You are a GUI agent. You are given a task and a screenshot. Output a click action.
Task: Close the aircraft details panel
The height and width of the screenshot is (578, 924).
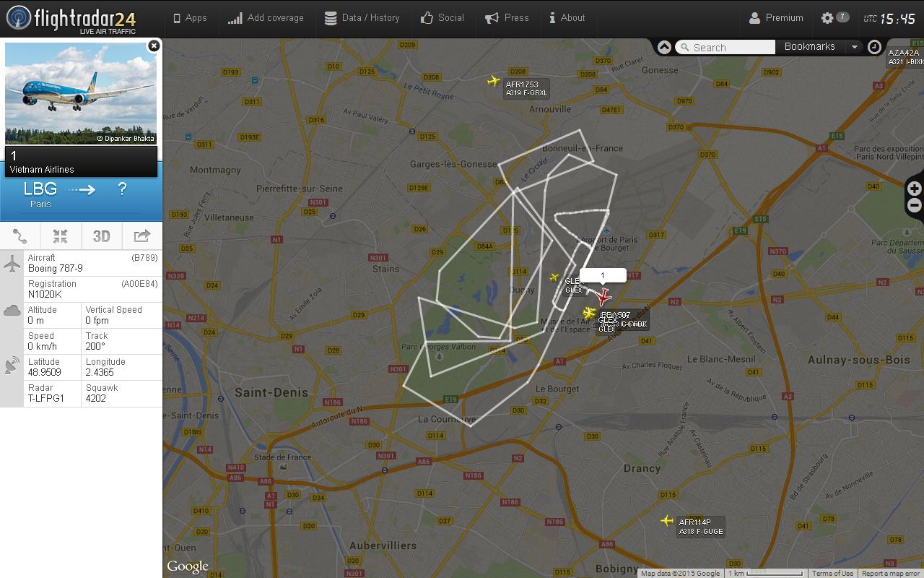tap(154, 46)
